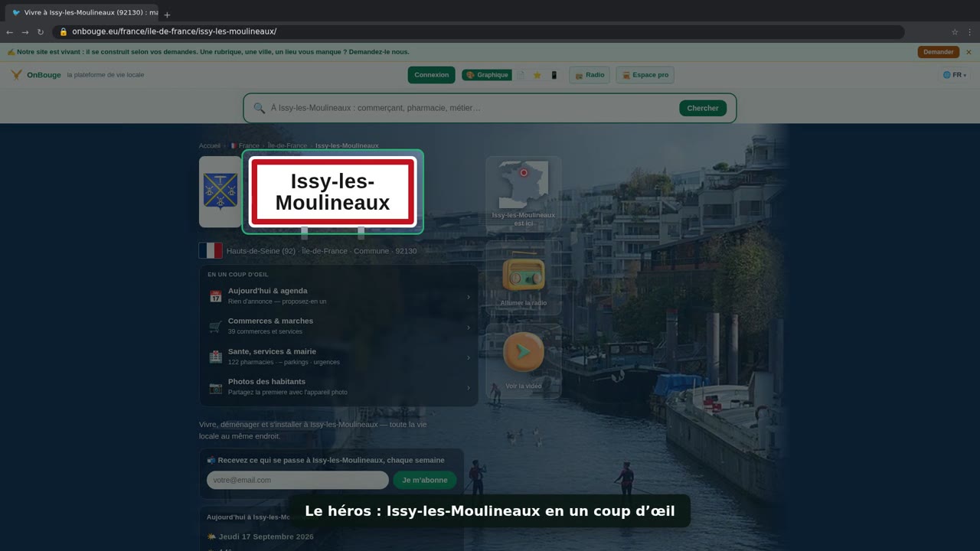Go to Île-de-France breadcrumb

click(x=287, y=145)
